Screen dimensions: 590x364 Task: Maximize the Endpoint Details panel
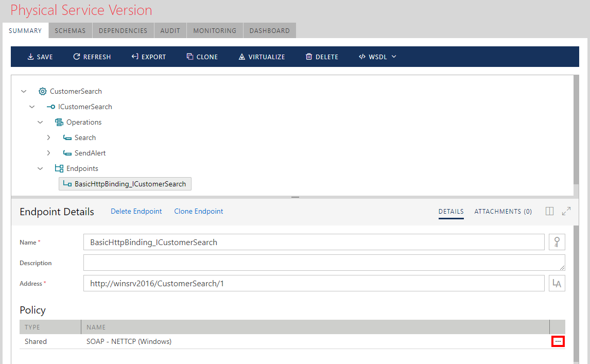pyautogui.click(x=566, y=211)
